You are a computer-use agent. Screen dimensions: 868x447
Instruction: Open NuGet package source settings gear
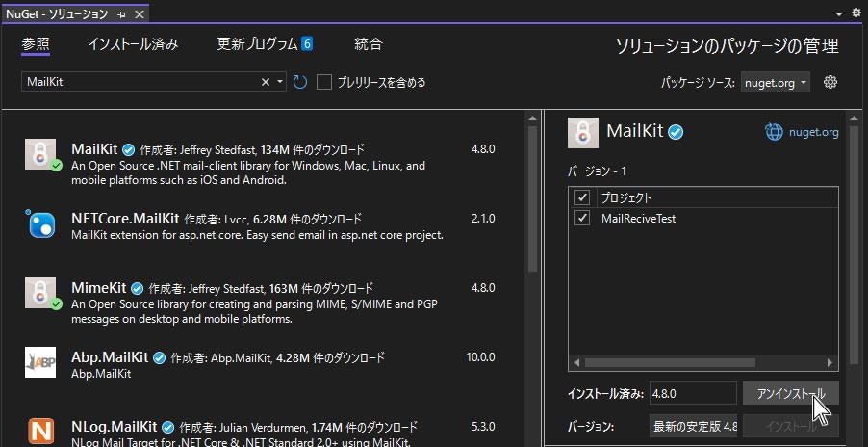(830, 83)
